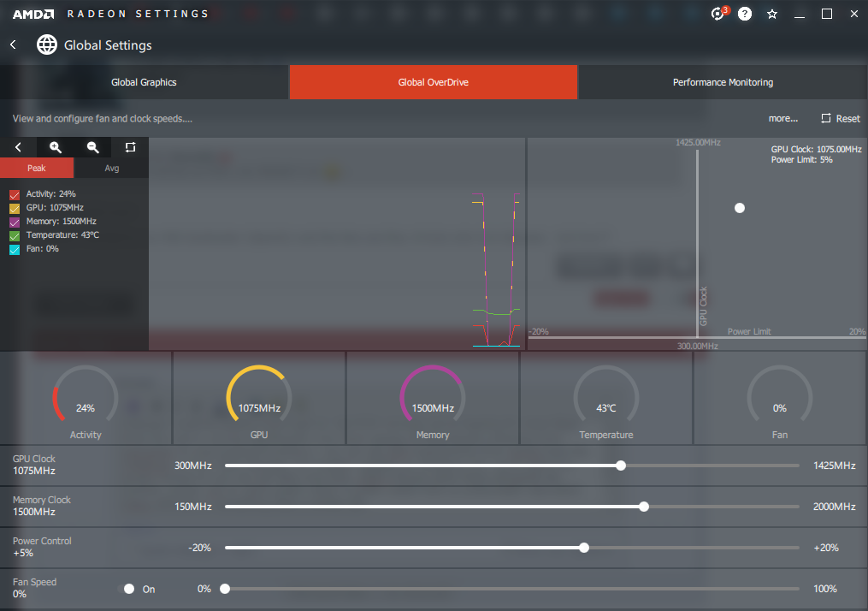Go back using the arrow beside Global Settings
Screen dimensions: 868x611
click(14, 44)
